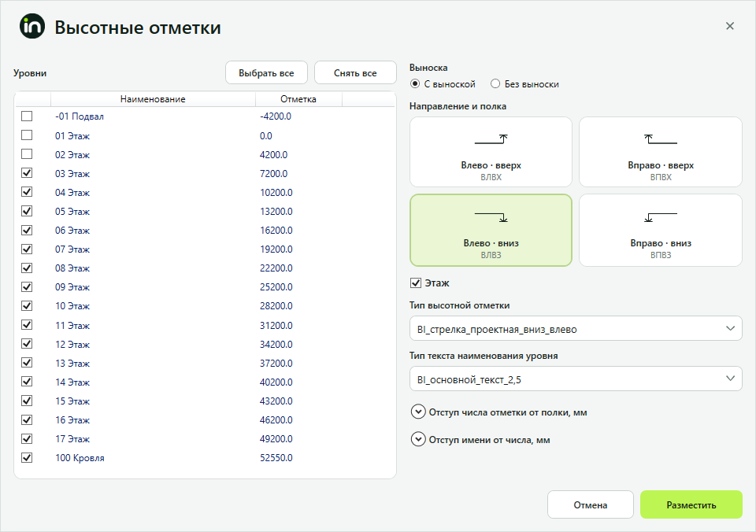Image resolution: width=756 pixels, height=532 pixels.
Task: Open the 'Тип высотной отметки' dropdown
Action: pos(576,329)
